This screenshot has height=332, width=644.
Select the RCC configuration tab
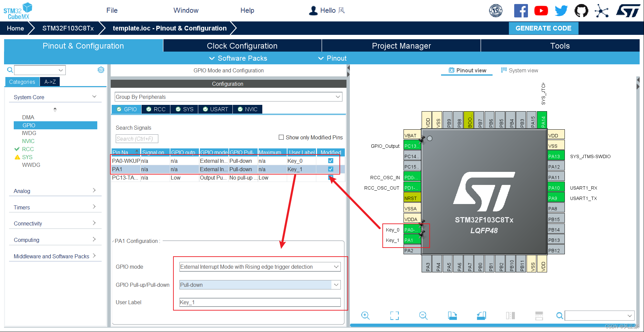[x=156, y=109]
